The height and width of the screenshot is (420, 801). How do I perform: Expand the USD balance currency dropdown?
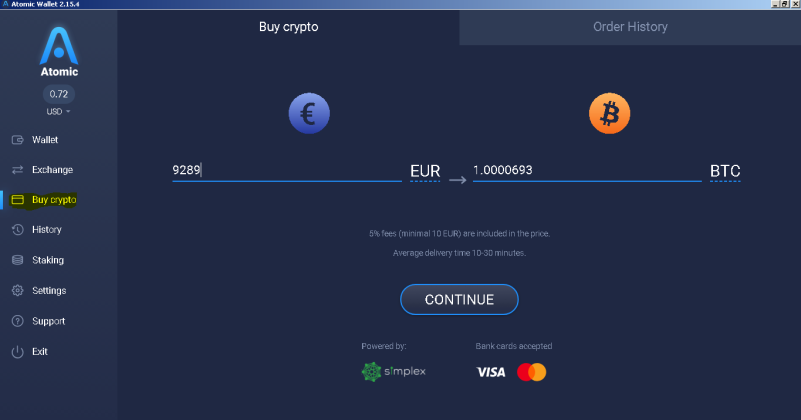point(58,111)
